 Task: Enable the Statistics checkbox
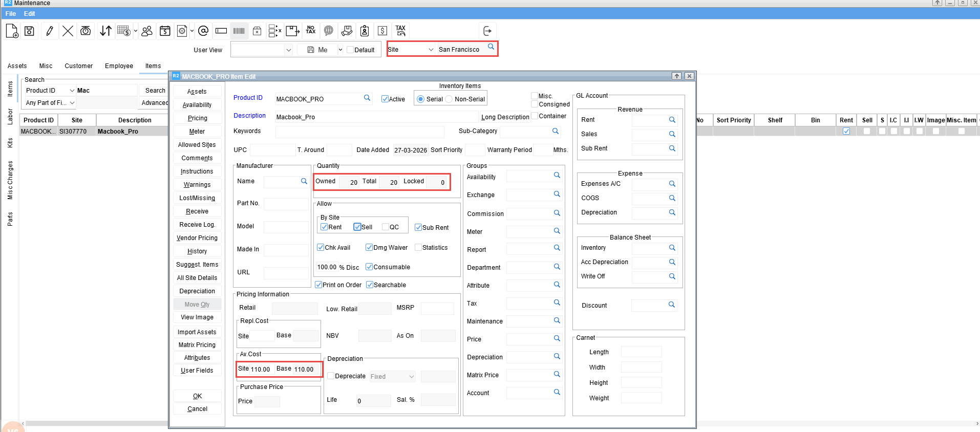point(418,248)
